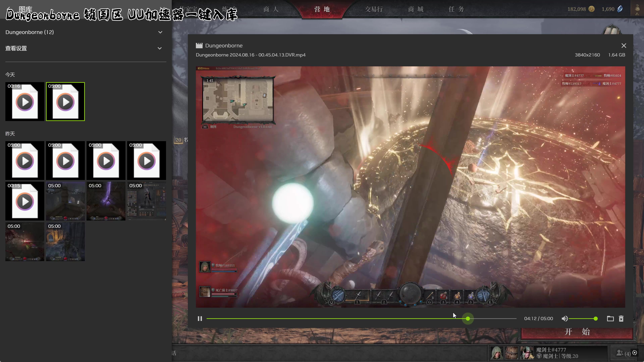Open the 商城 tab in game
The height and width of the screenshot is (362, 644).
click(x=416, y=9)
